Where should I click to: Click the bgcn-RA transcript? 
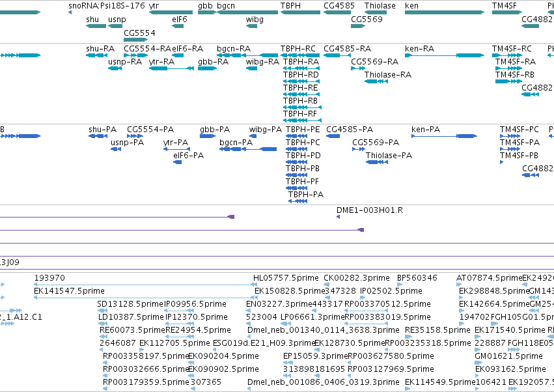(x=247, y=55)
